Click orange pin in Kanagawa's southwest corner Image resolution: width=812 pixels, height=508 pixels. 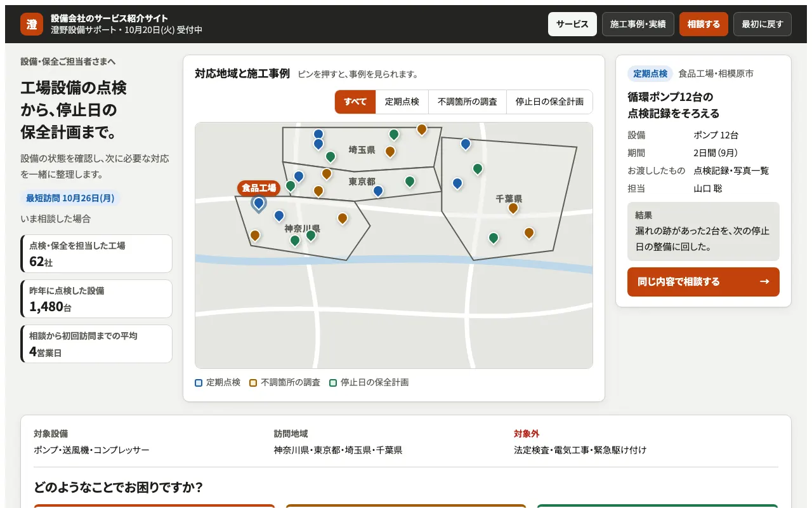click(255, 236)
